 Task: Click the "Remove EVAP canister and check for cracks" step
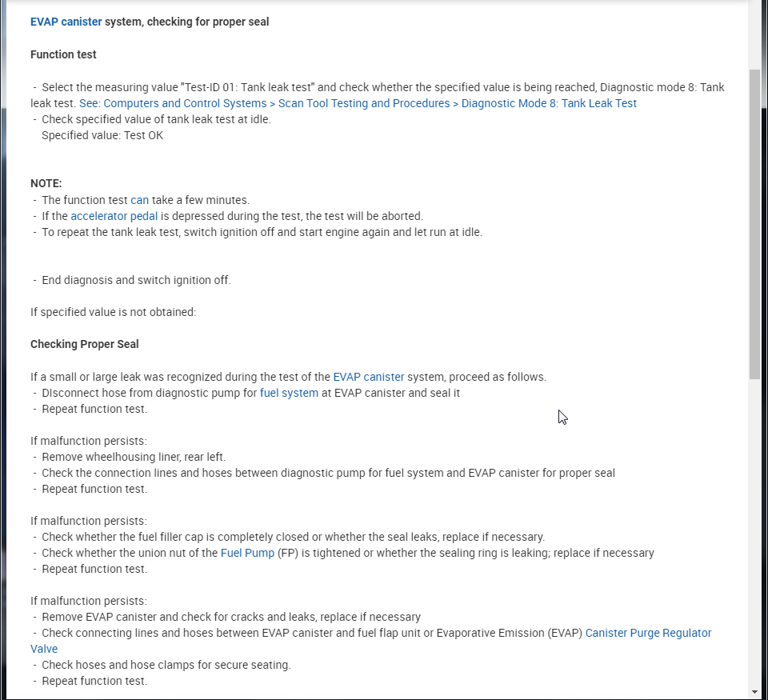point(231,617)
